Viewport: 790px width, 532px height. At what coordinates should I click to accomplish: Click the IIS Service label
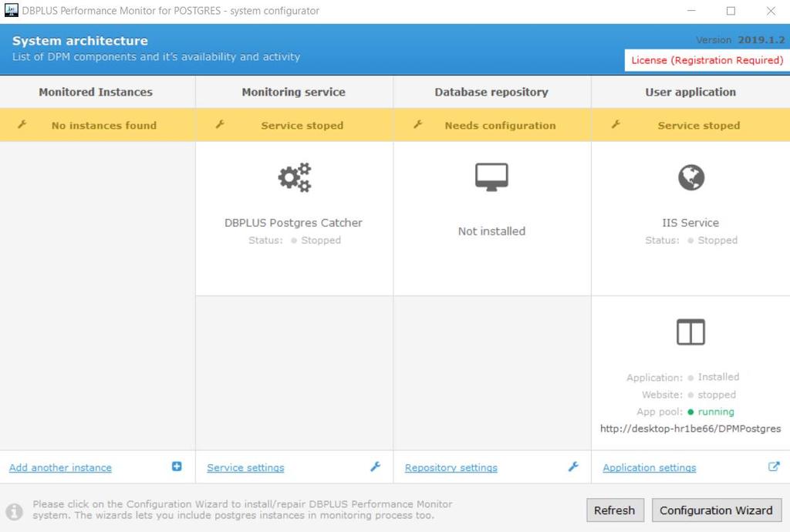coord(690,223)
